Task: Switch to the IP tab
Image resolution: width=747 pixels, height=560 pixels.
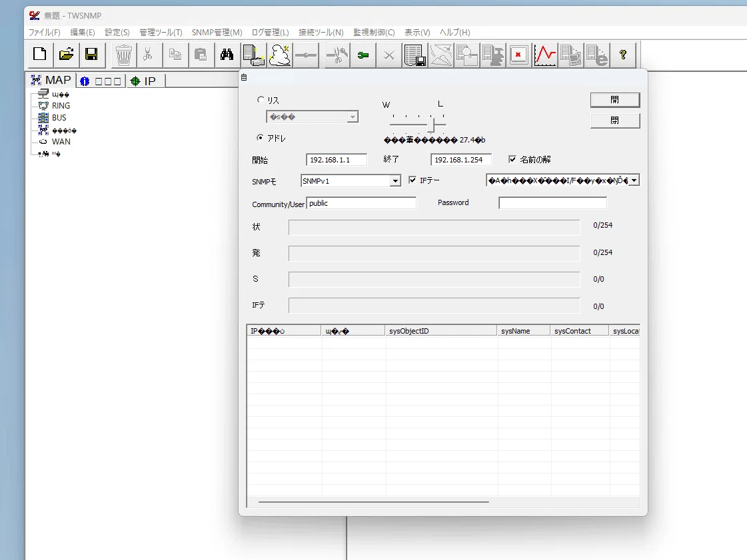Action: coord(145,81)
